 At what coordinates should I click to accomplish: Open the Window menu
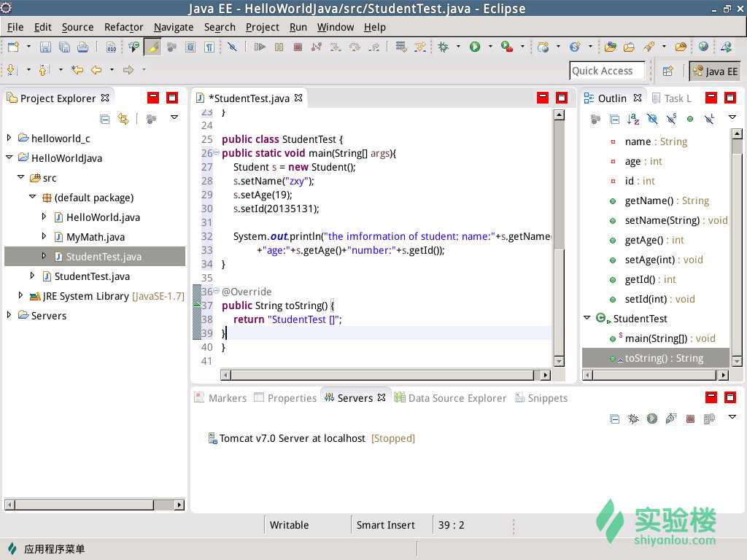point(336,27)
